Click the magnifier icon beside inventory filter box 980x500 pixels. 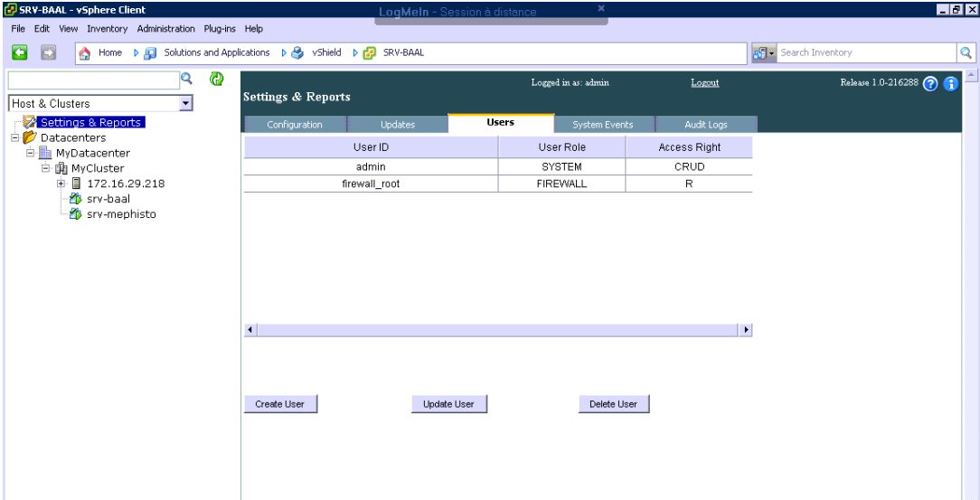[187, 79]
